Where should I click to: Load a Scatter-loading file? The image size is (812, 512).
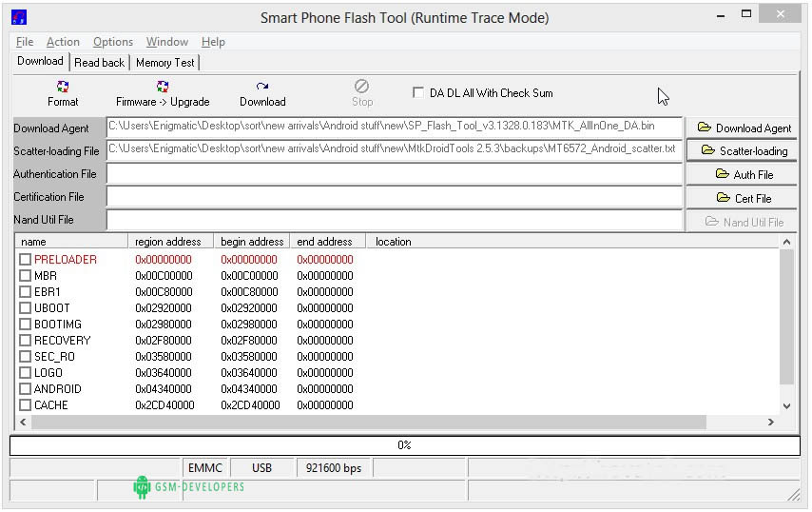click(742, 150)
